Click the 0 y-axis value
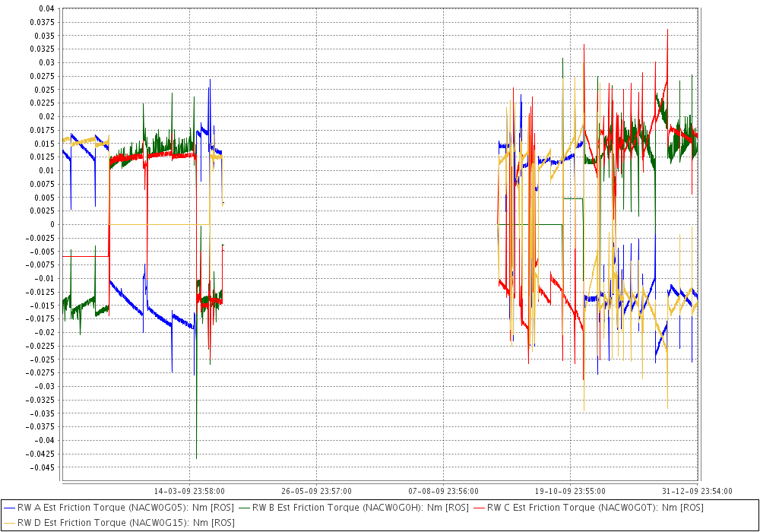Screen dimensions: 760x532 point(53,224)
